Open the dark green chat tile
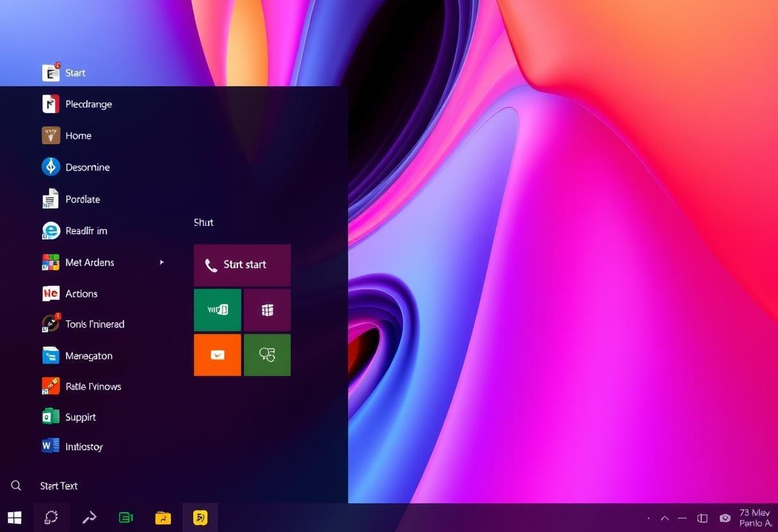Screen dimensions: 778x532 [267, 355]
